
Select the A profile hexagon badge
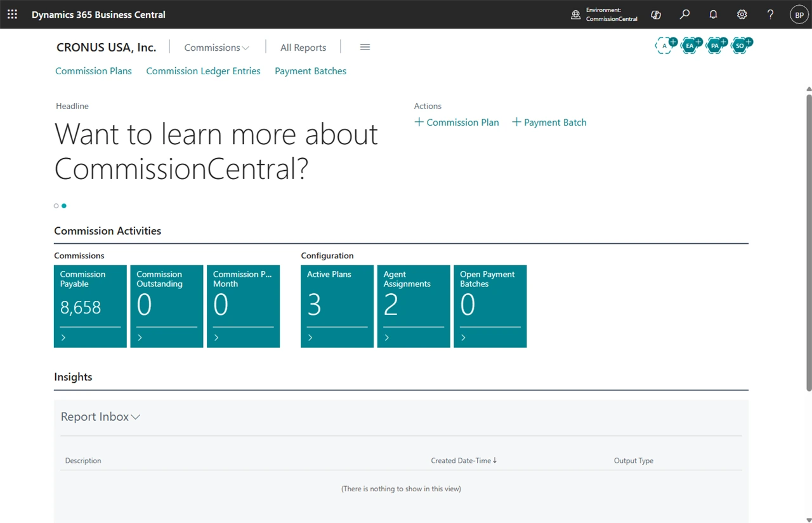[665, 46]
